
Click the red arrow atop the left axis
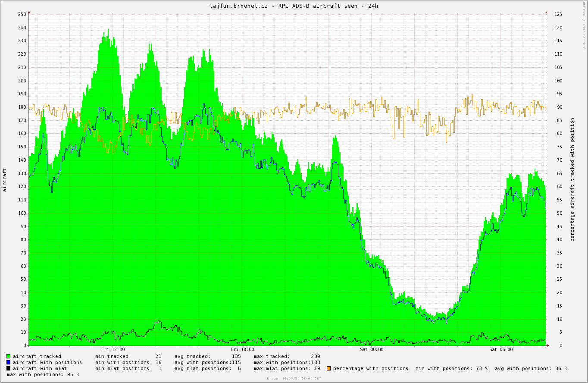[29, 13]
